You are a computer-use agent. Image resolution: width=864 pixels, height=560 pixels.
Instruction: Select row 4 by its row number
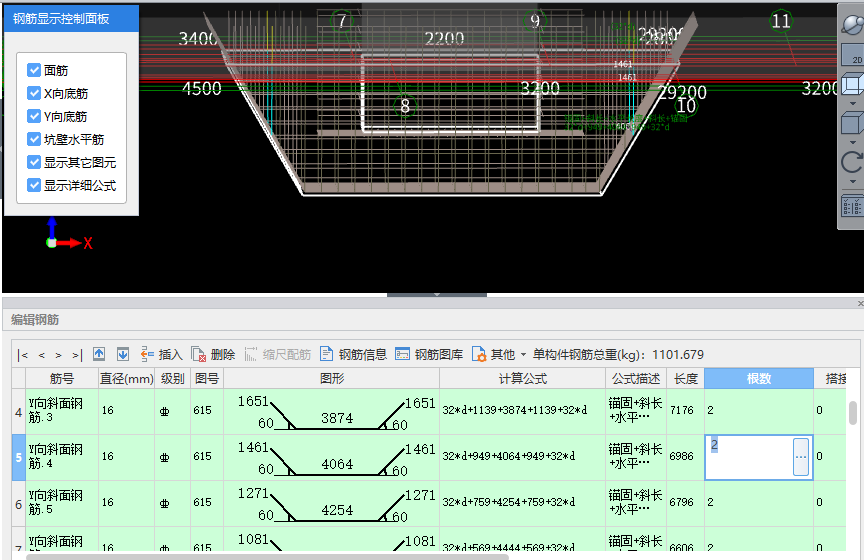18,412
